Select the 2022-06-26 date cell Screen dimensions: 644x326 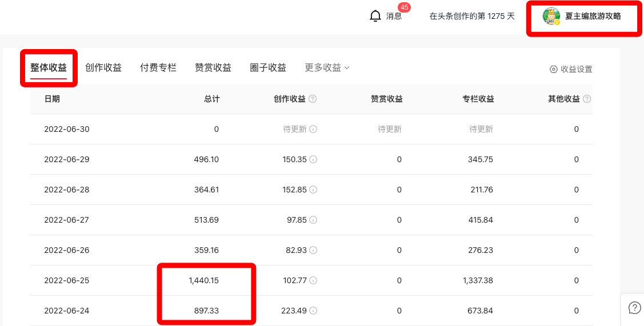click(67, 250)
